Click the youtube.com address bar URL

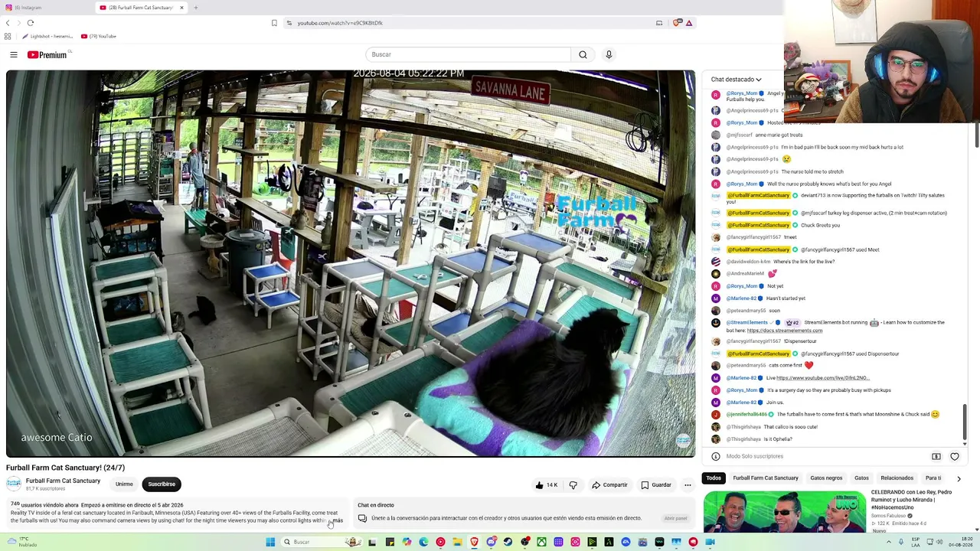pyautogui.click(x=340, y=23)
